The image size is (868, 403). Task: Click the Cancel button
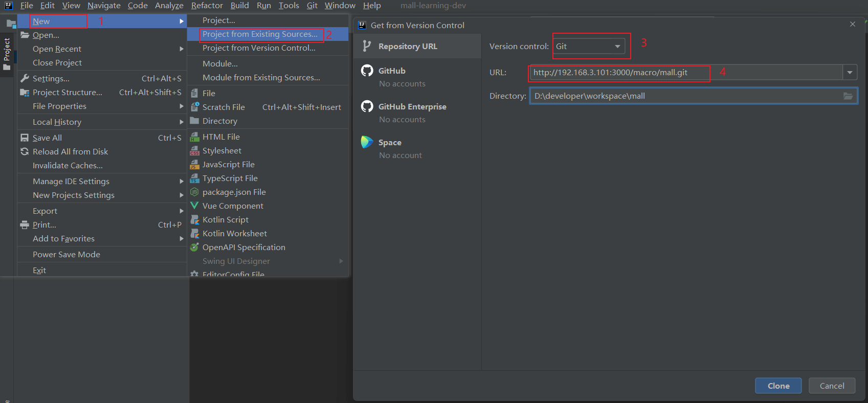(832, 386)
